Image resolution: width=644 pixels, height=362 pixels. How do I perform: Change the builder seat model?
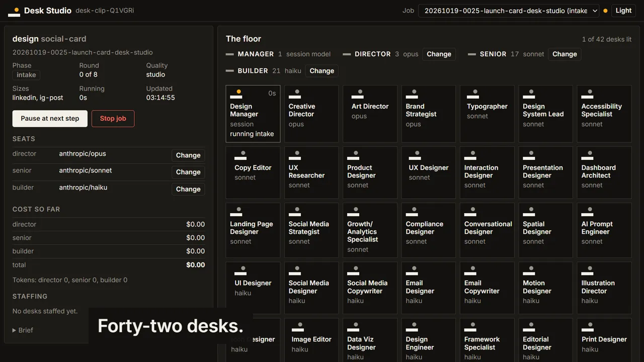[x=188, y=189]
